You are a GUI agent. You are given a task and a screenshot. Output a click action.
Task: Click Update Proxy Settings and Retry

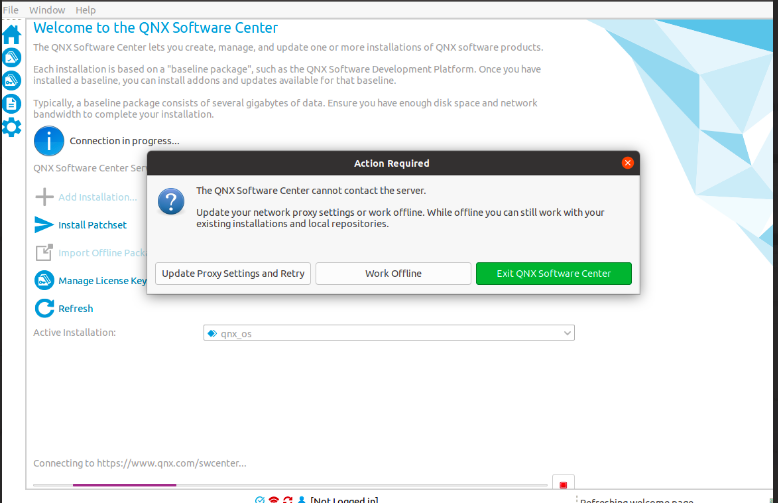coord(233,274)
